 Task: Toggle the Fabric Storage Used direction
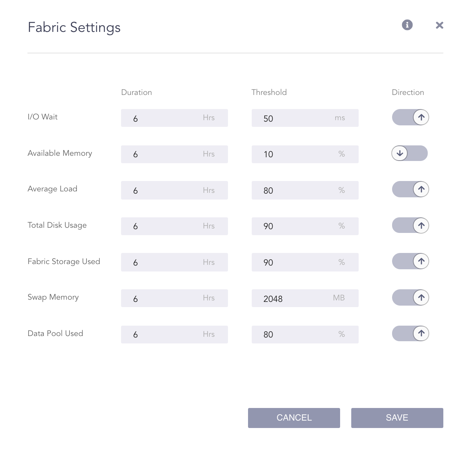tap(410, 261)
